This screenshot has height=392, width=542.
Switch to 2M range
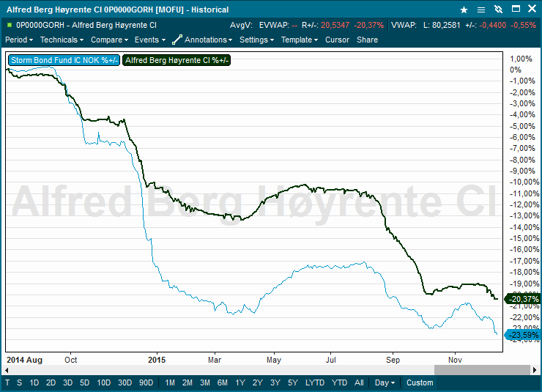point(188,382)
